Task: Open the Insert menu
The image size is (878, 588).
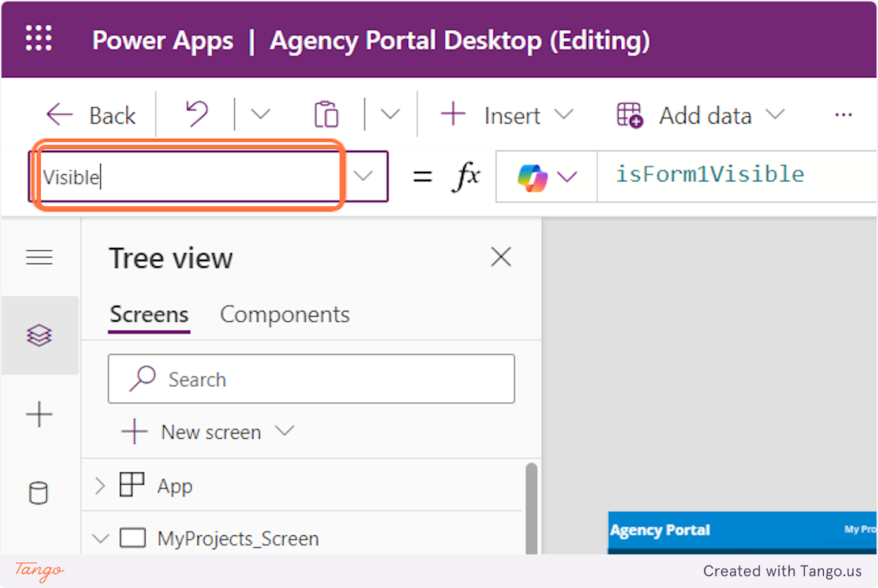Action: (507, 116)
